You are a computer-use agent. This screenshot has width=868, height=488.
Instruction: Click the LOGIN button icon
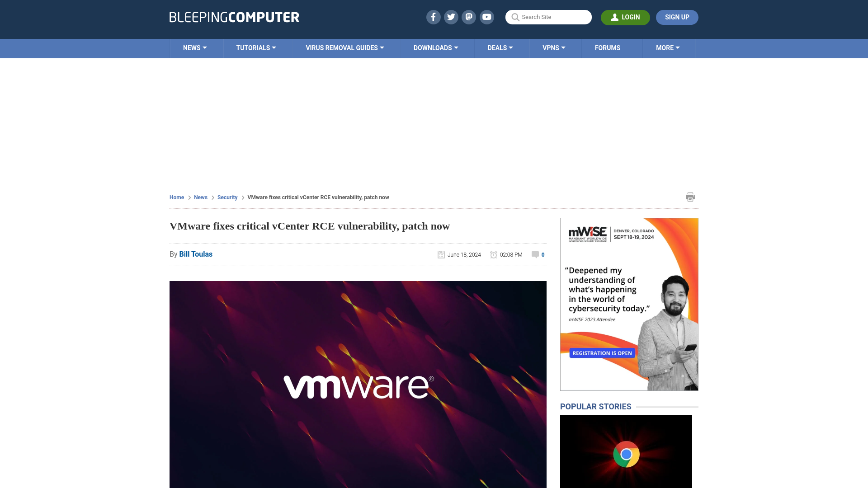[615, 17]
